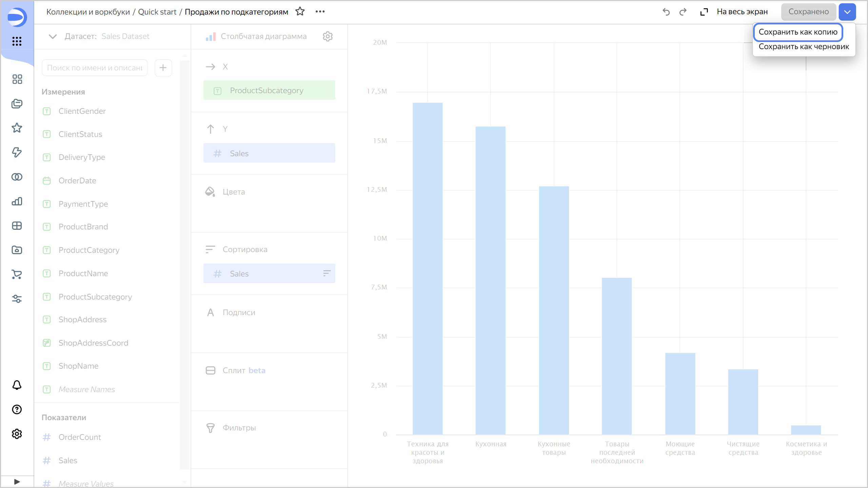
Task: Open the all services grid icon
Action: click(17, 41)
